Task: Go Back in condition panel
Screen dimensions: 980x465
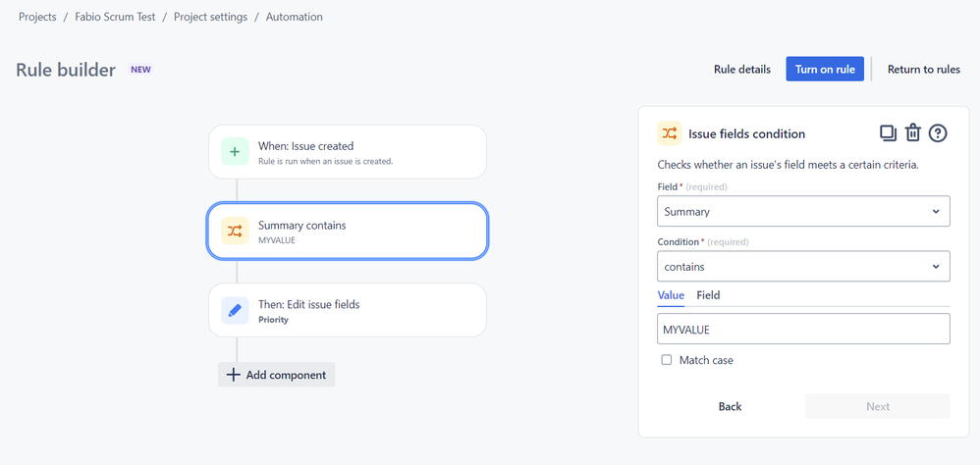Action: coord(730,406)
